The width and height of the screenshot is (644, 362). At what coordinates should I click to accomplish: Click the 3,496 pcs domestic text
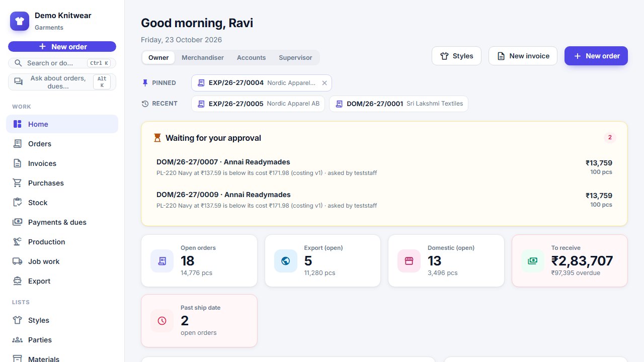click(x=443, y=273)
